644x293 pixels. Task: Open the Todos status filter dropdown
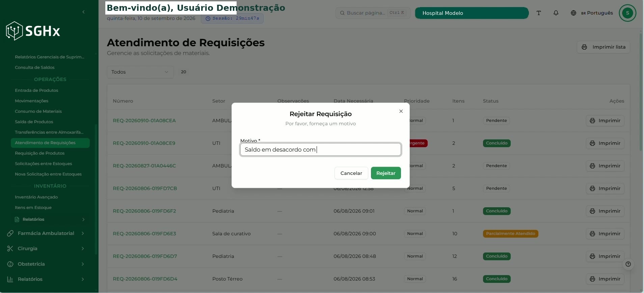point(140,72)
